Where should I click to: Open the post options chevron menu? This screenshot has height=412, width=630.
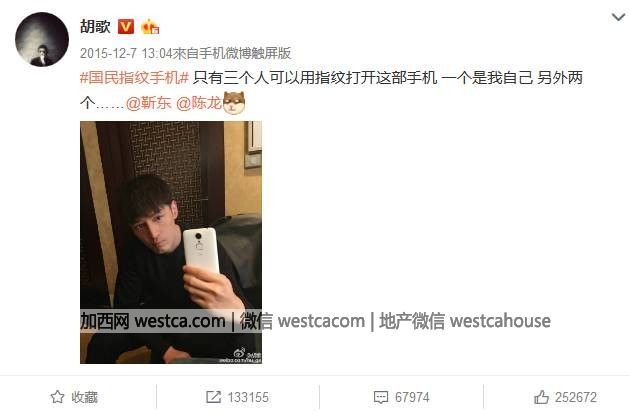click(x=618, y=17)
